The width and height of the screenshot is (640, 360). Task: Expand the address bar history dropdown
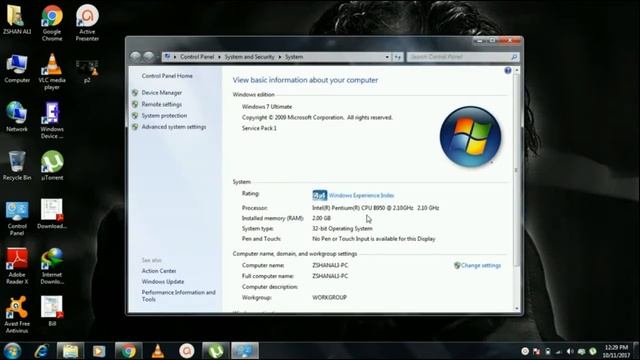[387, 57]
